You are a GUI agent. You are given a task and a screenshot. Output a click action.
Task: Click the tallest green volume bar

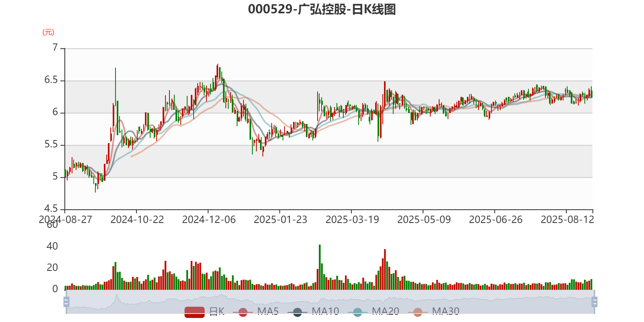coord(320,267)
